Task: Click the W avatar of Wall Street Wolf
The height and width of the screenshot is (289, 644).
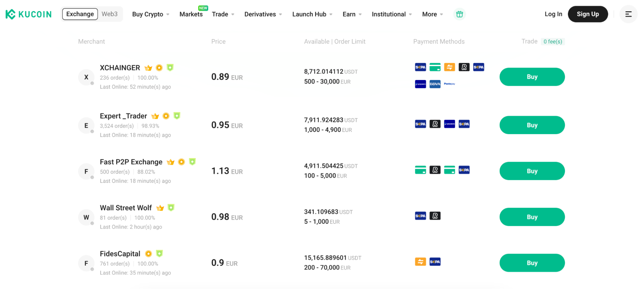Action: 86,217
